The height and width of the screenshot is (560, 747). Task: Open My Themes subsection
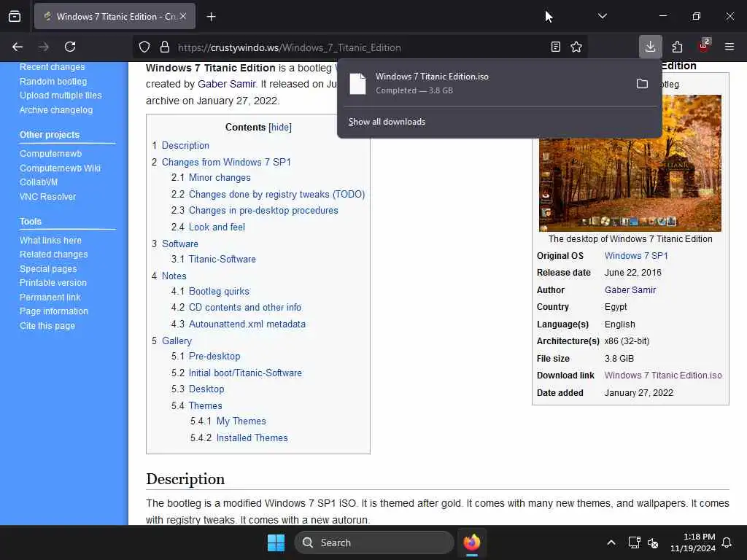click(228, 421)
